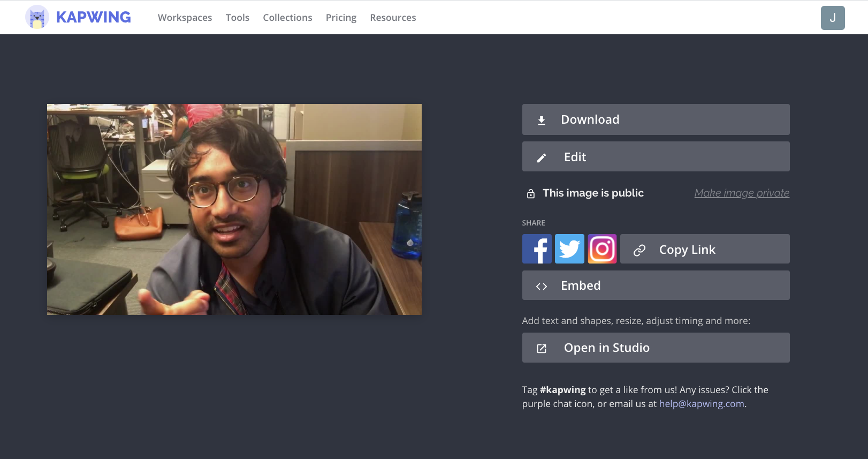Expand the Resources menu

pos(393,18)
